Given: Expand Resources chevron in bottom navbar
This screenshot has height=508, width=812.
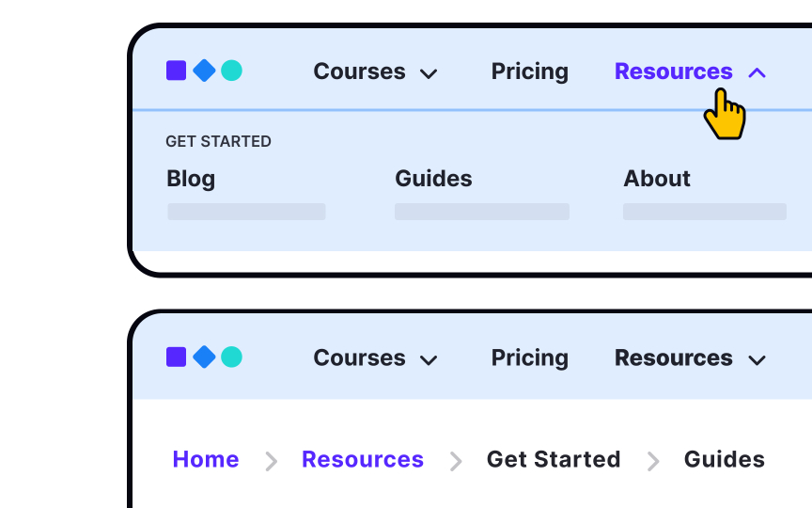Looking at the screenshot, I should (x=757, y=360).
